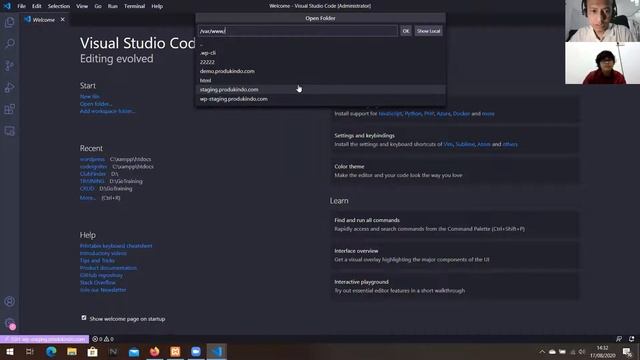The image size is (640, 360).
Task: Open Stack Overflow link
Action: click(98, 282)
